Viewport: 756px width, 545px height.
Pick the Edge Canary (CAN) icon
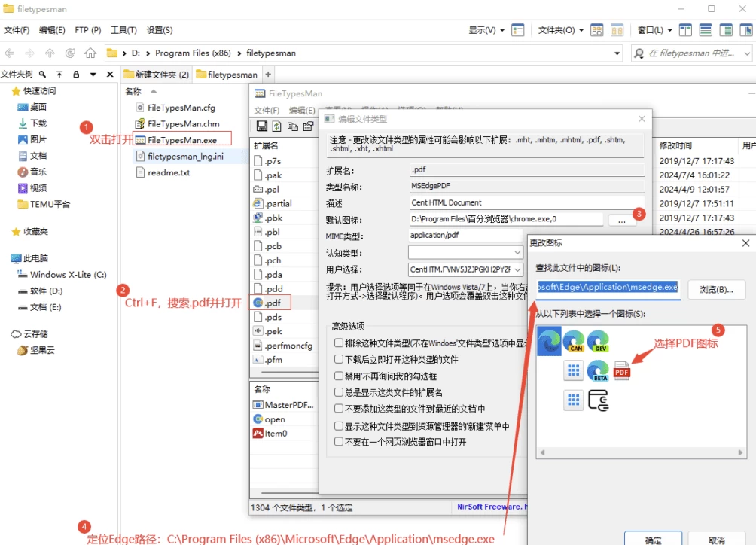point(574,343)
